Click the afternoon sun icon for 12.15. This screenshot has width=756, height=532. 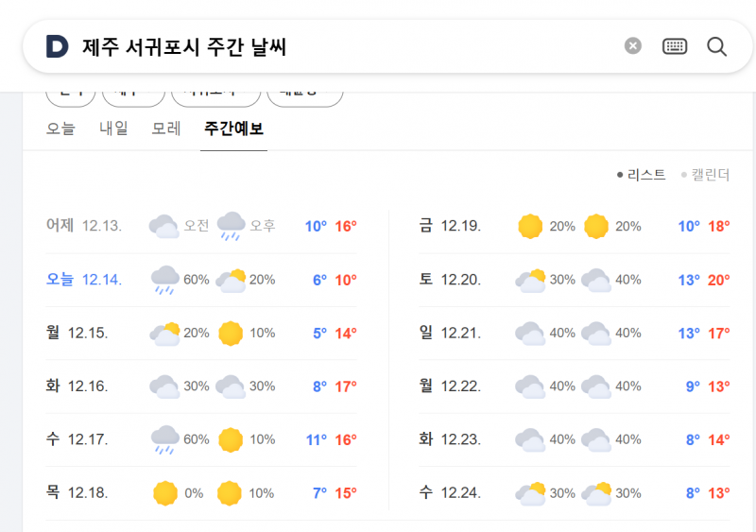tap(231, 334)
